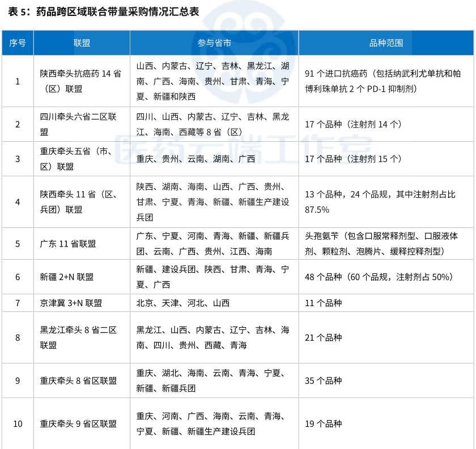
Task: Click '19 个品种' scope cell
Action: (386, 424)
